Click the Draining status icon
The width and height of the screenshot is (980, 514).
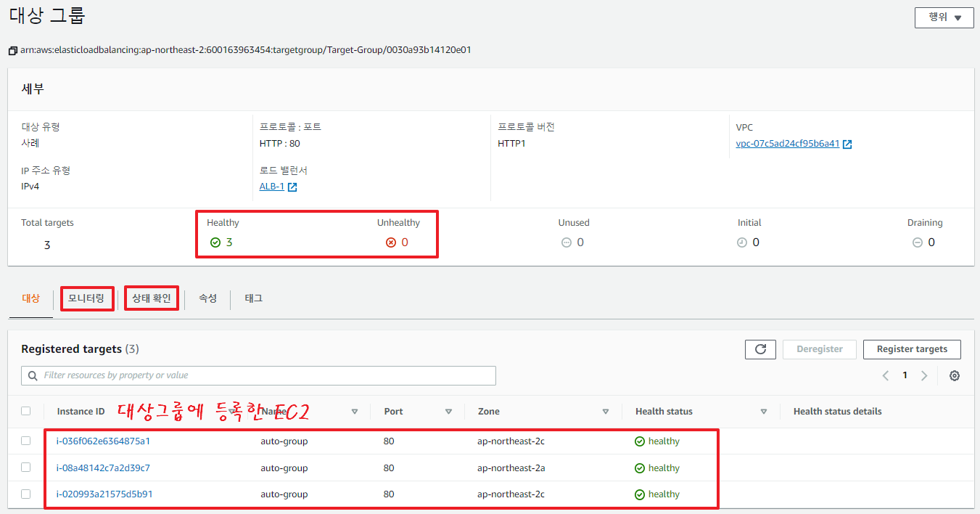click(x=918, y=242)
